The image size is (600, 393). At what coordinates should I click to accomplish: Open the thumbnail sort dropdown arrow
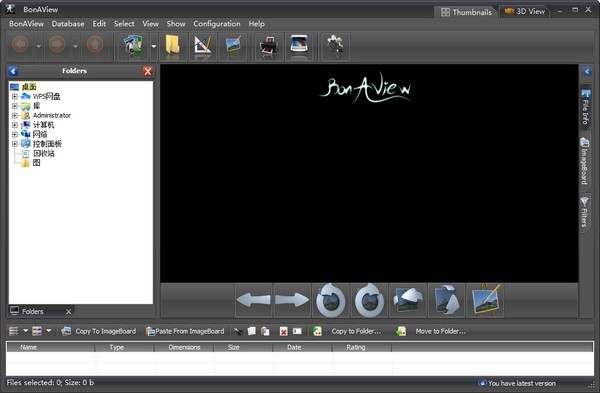49,331
